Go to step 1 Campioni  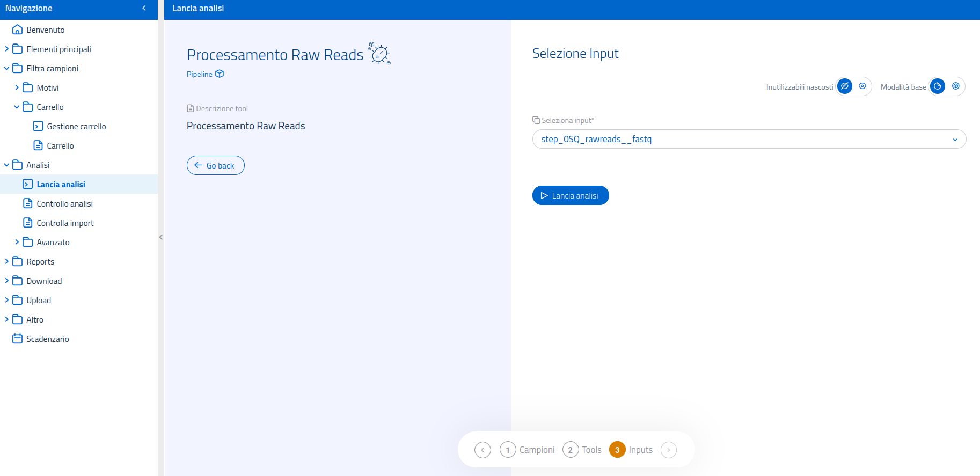coord(508,450)
